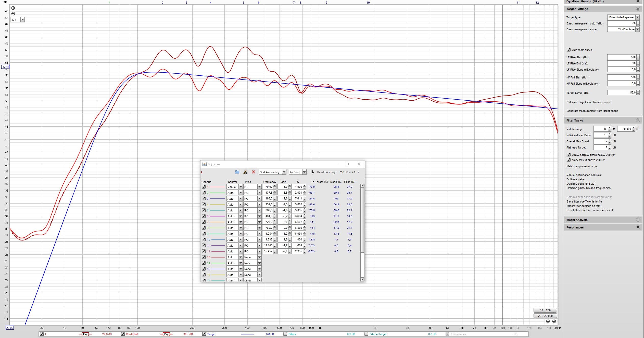Set graph range with 20 .. 20.000 button
Screen dimensions: 644x338
pyautogui.click(x=545, y=316)
